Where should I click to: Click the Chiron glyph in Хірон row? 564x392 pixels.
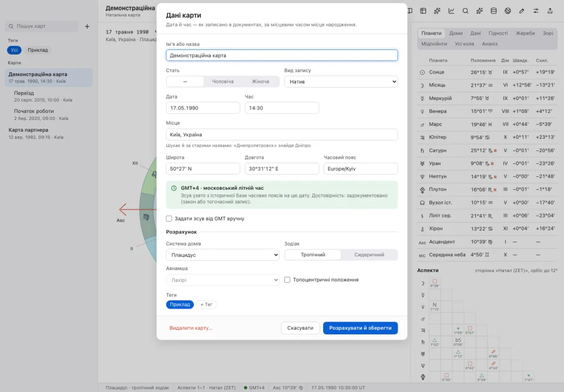tap(422, 229)
